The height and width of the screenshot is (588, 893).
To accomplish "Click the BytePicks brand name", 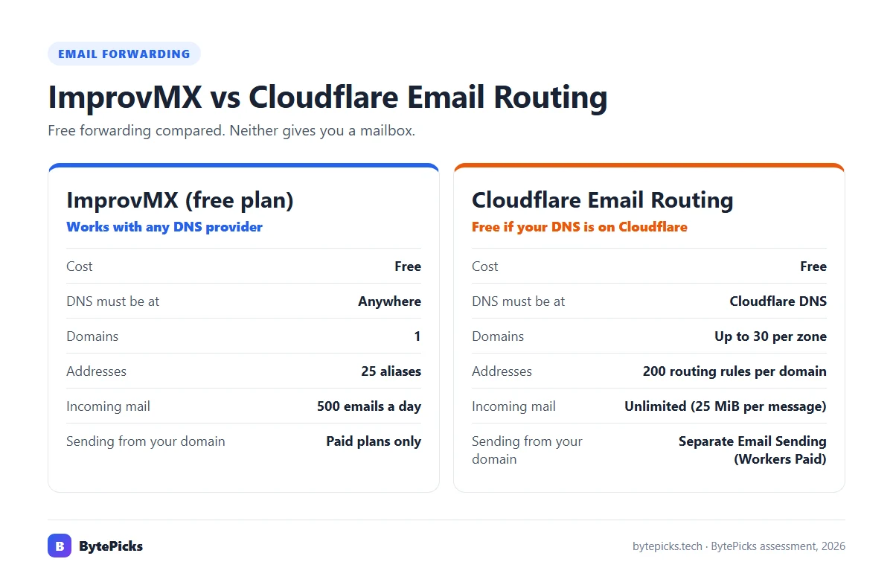I will 111,546.
